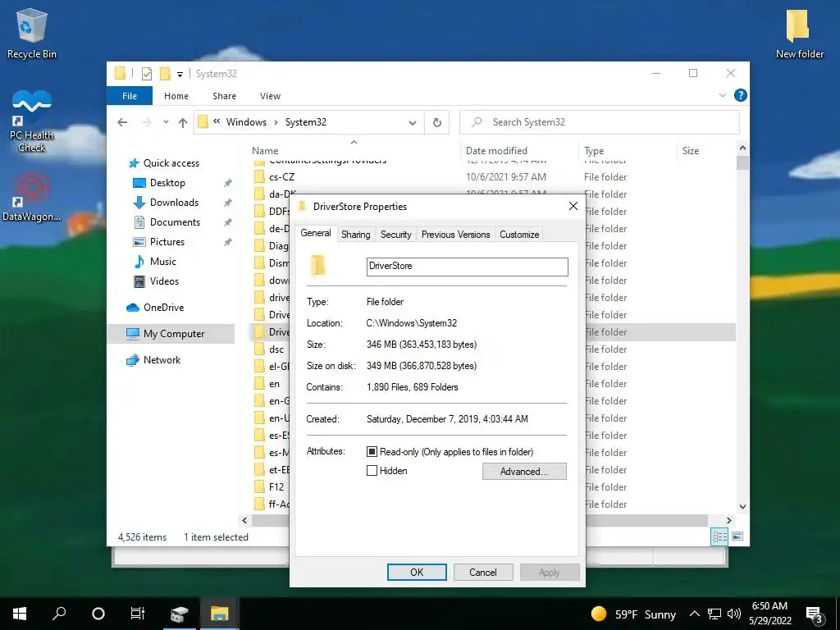Expand the ribbon chevron
The height and width of the screenshot is (630, 840).
723,95
